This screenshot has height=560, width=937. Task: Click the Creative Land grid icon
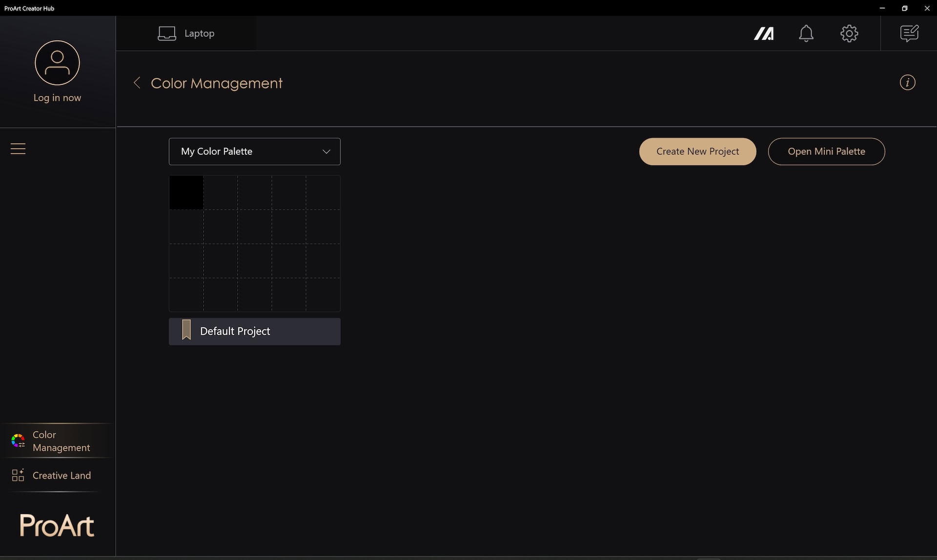pos(18,476)
